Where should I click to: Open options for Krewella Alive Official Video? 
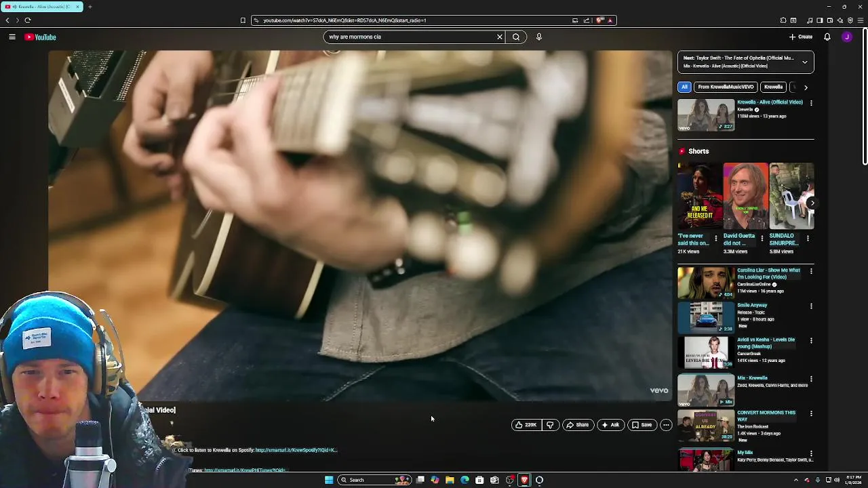[x=811, y=103]
